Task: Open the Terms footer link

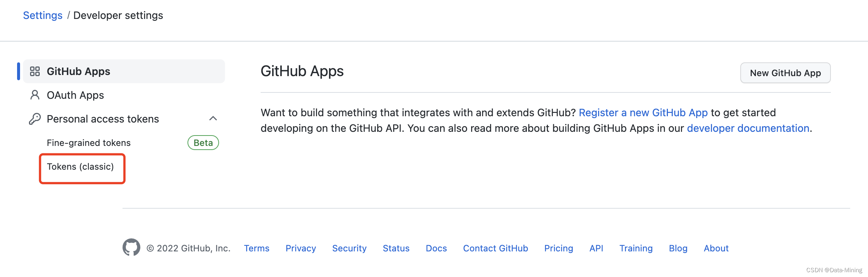Action: click(257, 248)
